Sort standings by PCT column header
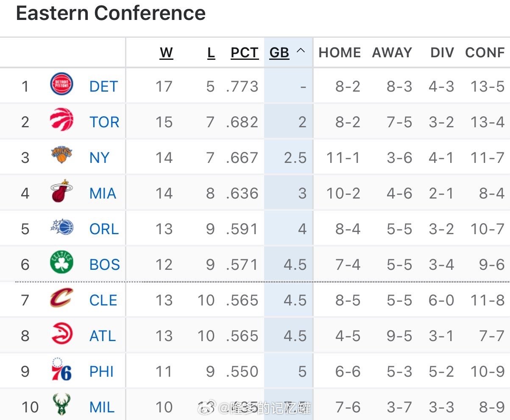Image resolution: width=510 pixels, height=420 pixels. [245, 53]
